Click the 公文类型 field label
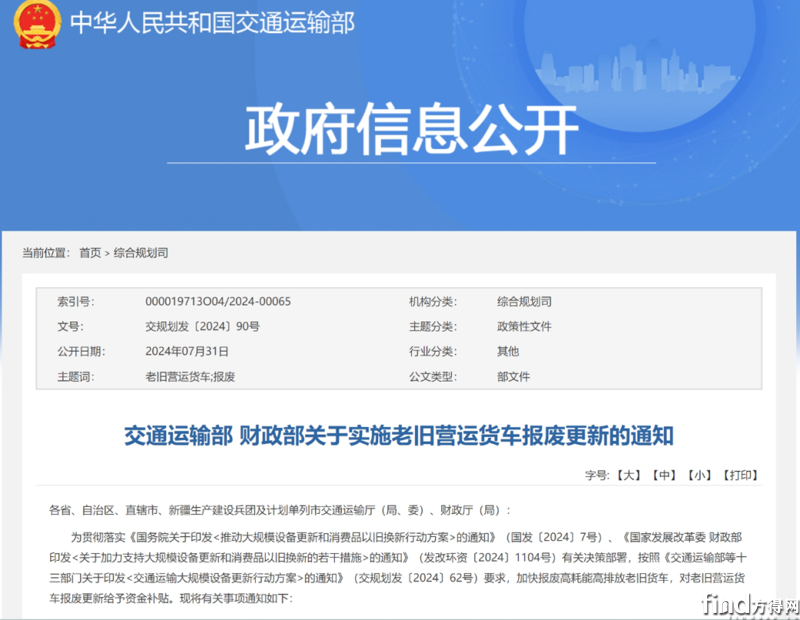This screenshot has width=800, height=620. click(x=433, y=377)
